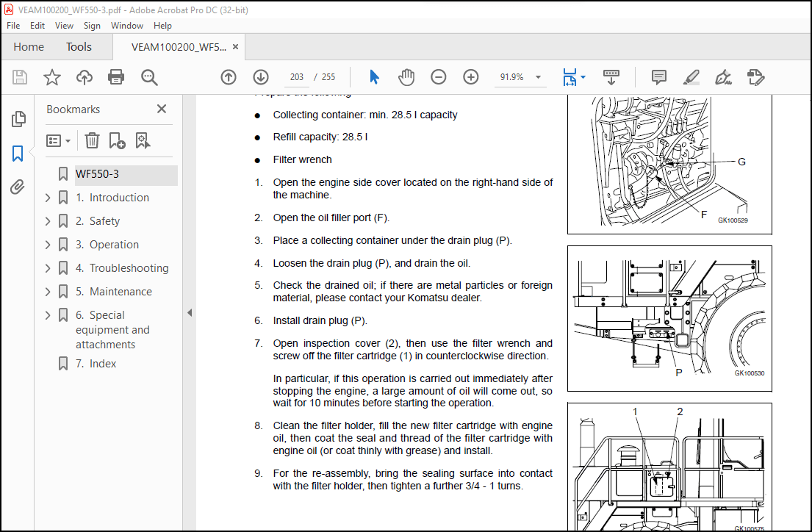Delete selected bookmark trash icon

click(x=92, y=140)
